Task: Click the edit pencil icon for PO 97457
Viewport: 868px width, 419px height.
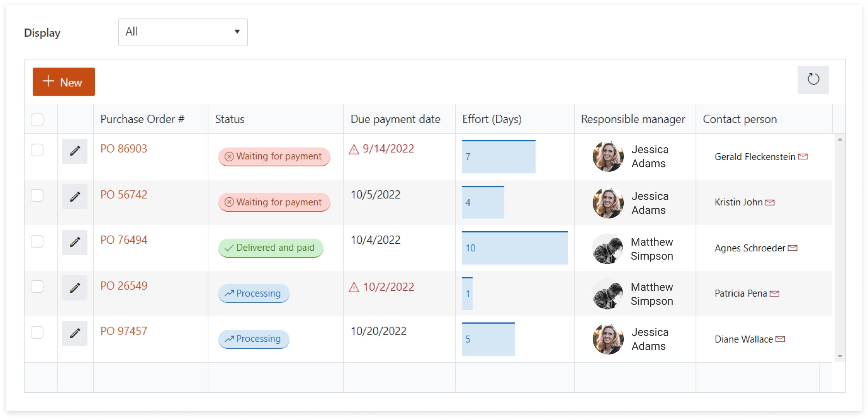Action: pyautogui.click(x=75, y=333)
